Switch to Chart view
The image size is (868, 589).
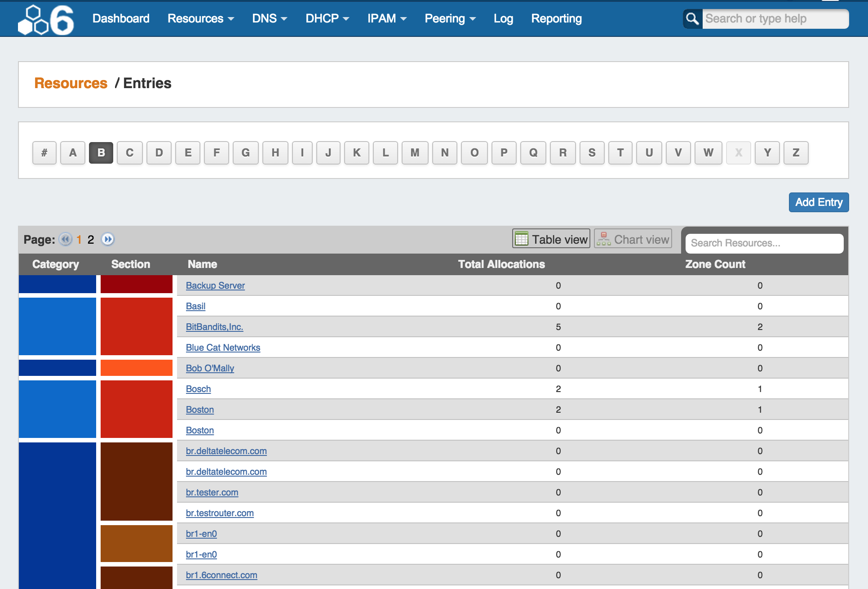pos(633,239)
